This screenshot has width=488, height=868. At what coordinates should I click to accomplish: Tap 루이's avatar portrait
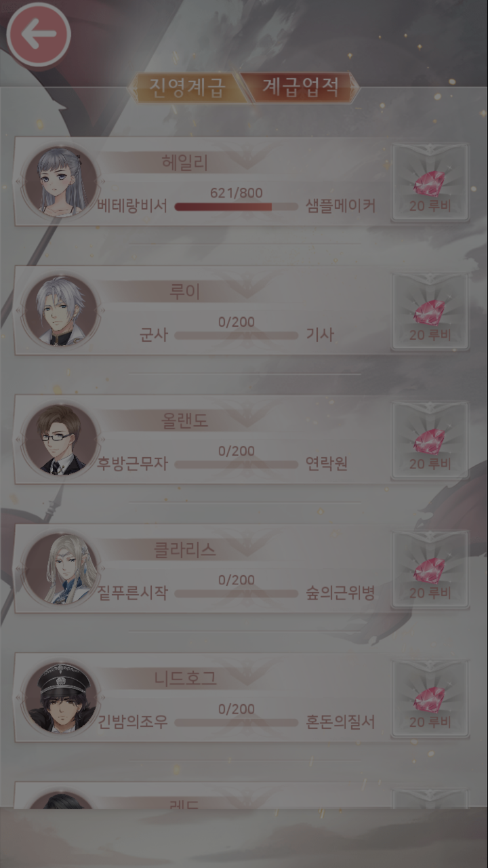(x=61, y=310)
